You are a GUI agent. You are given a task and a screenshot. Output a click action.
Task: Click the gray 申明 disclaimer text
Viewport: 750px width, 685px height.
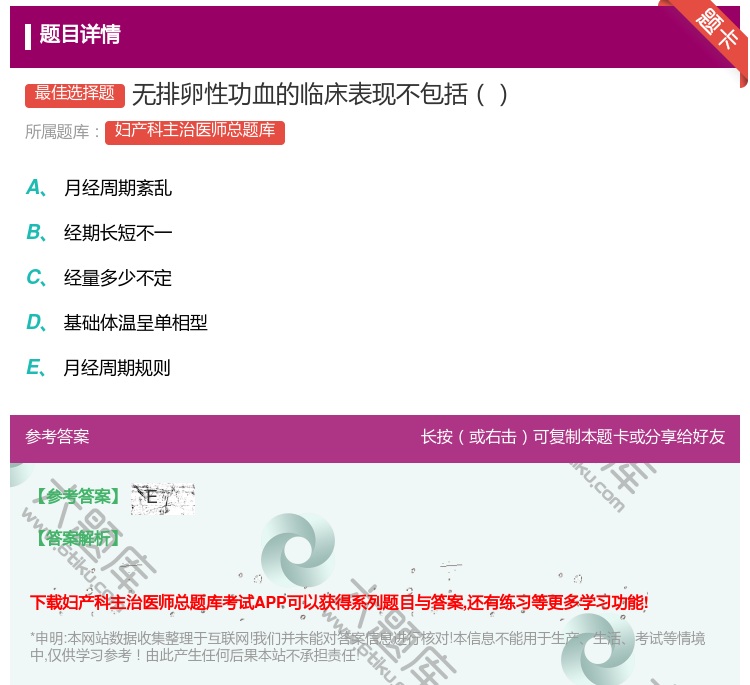point(367,646)
